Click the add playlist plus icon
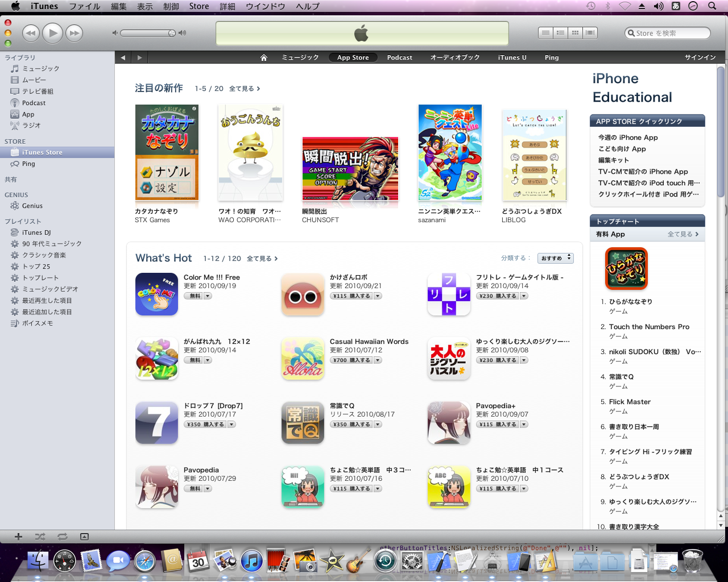This screenshot has height=582, width=728. coord(18,537)
